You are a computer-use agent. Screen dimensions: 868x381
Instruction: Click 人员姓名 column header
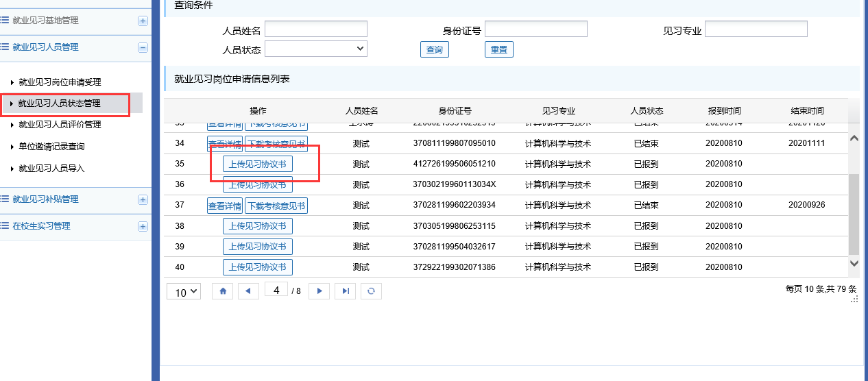pos(361,111)
